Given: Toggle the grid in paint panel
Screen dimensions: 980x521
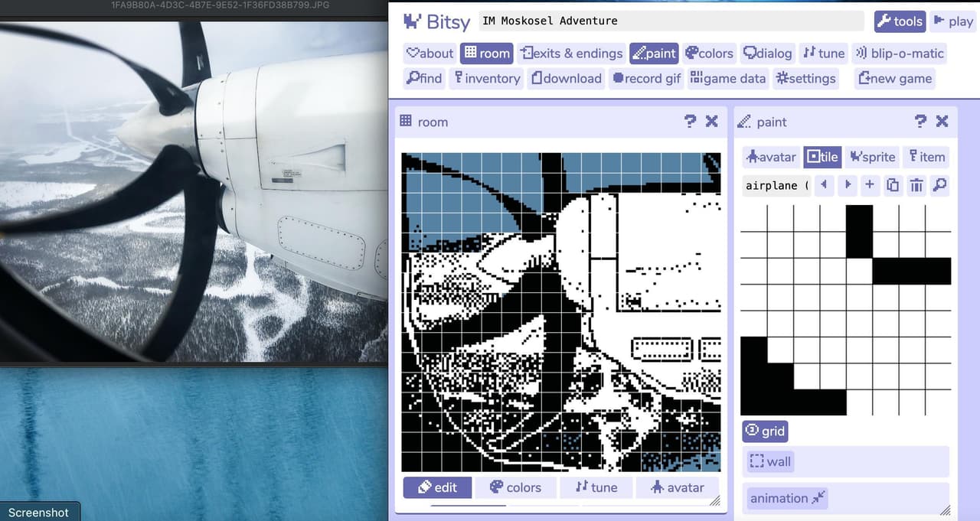Looking at the screenshot, I should pos(765,431).
